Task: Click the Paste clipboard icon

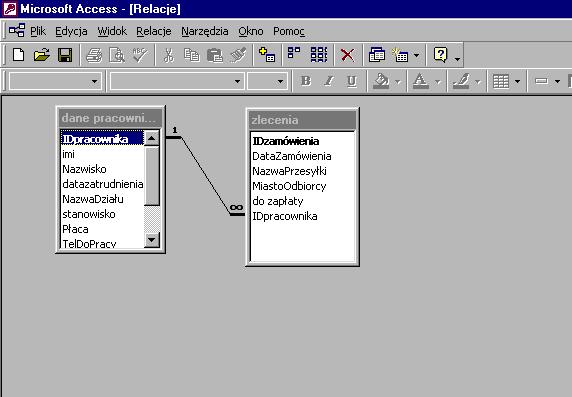Action: click(214, 55)
